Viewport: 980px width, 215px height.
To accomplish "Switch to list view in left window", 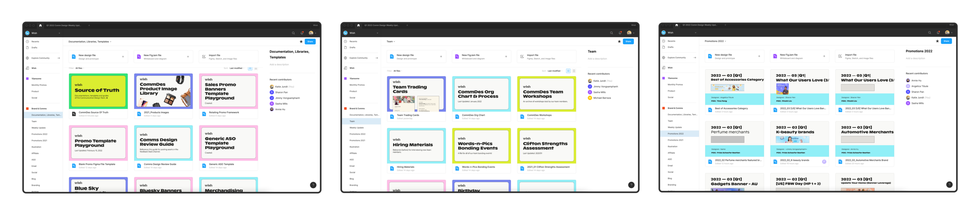I will (x=256, y=68).
